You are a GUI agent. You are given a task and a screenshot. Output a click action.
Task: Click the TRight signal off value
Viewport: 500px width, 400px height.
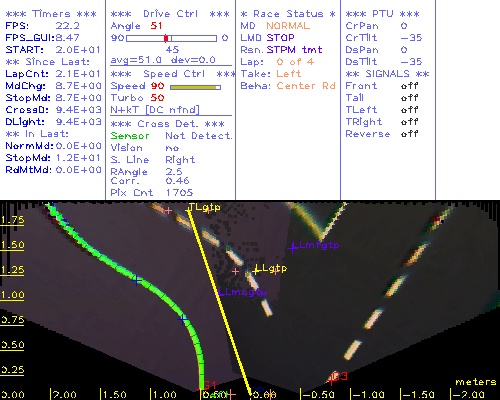(409, 122)
